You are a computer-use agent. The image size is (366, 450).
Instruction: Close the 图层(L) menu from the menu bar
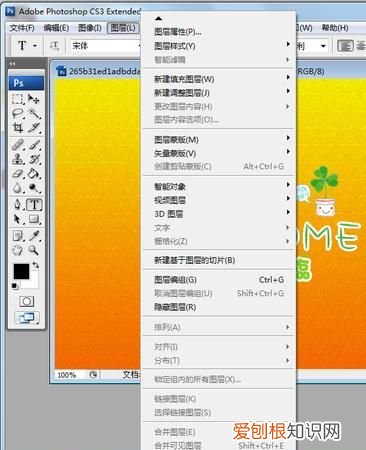[123, 28]
